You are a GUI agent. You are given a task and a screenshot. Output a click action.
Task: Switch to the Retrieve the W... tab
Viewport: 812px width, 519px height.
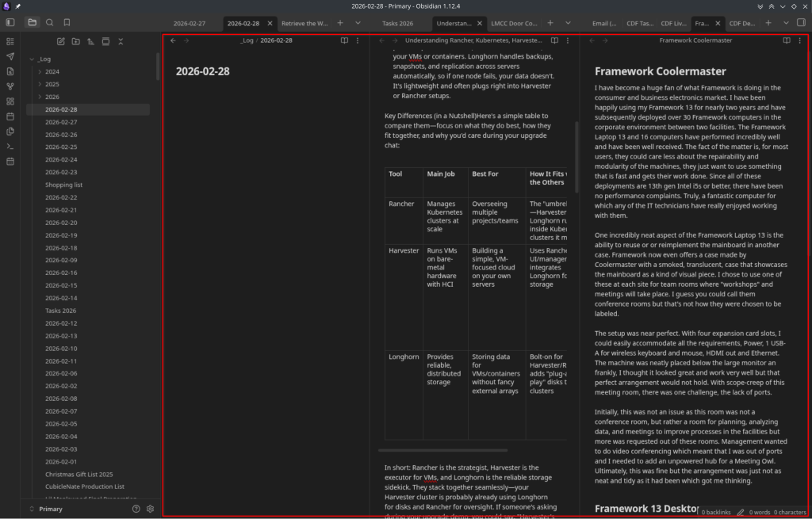(x=304, y=23)
